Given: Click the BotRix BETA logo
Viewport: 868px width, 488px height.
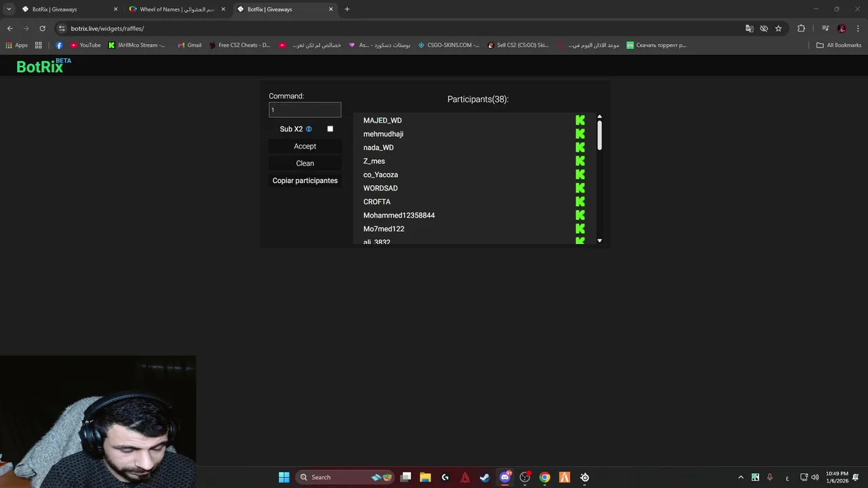Looking at the screenshot, I should 43,66.
